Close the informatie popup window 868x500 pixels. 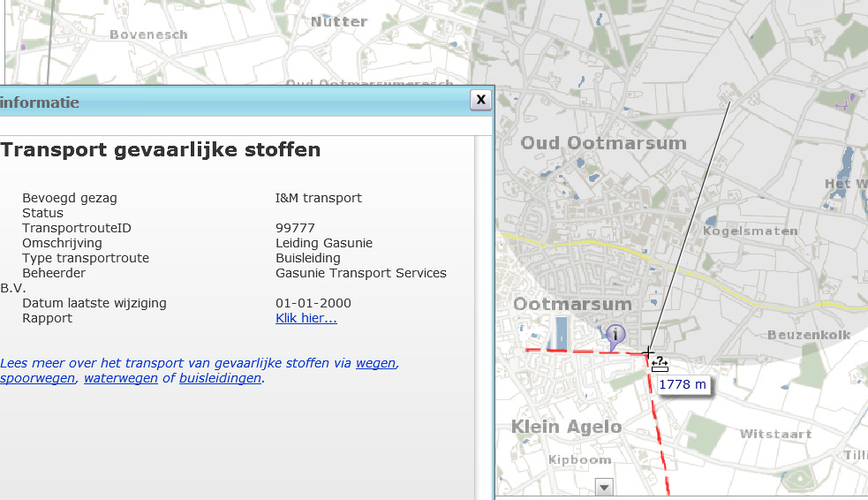(480, 100)
